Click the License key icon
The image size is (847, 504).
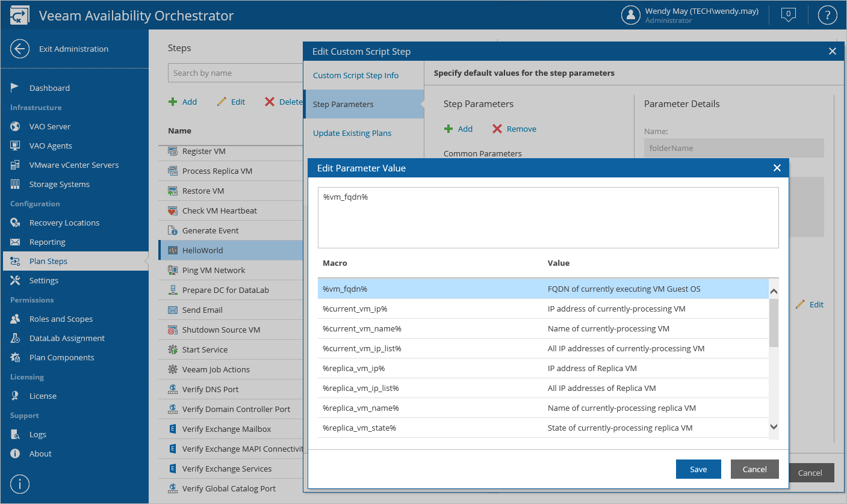(16, 396)
